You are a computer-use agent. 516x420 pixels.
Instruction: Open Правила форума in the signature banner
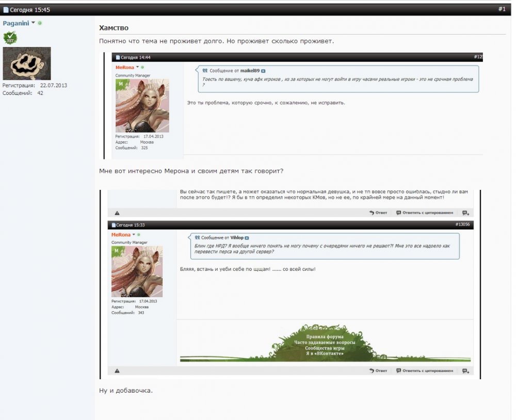325,336
